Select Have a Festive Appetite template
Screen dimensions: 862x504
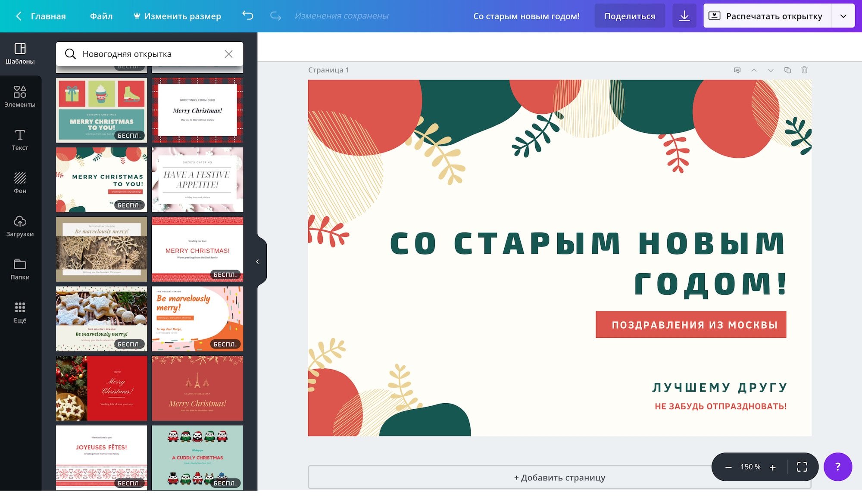click(x=197, y=180)
